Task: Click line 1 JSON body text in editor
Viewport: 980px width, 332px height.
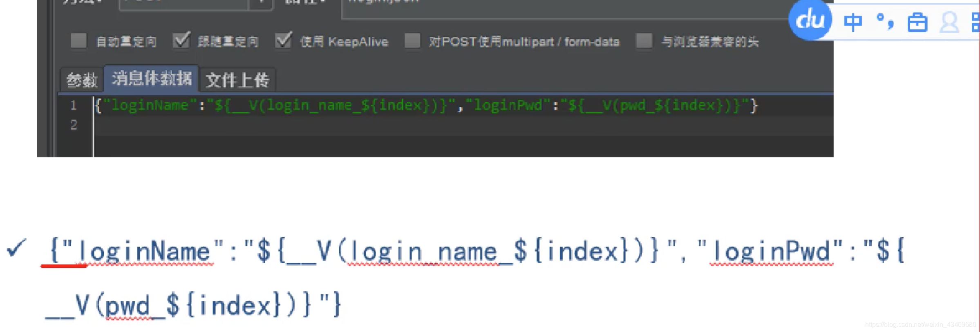Action: click(426, 105)
